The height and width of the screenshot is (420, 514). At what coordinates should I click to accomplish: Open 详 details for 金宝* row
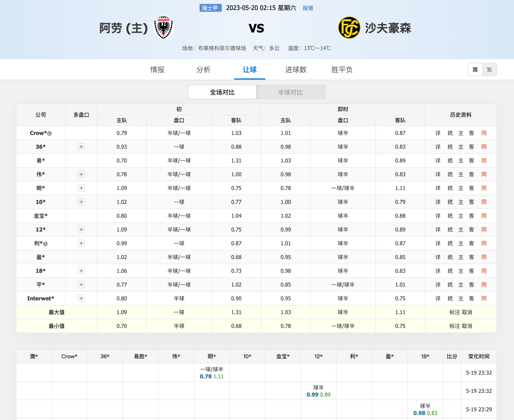click(438, 215)
